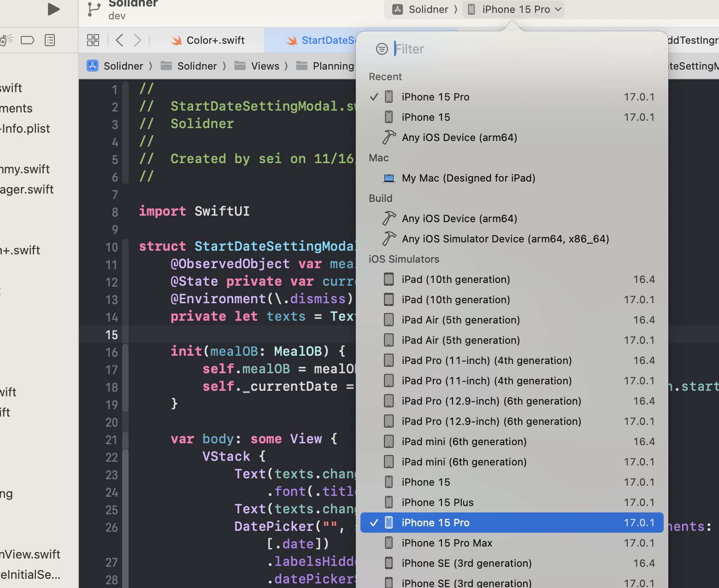Click Solidner folder in jump bar
Viewport: 719px width, 588px height.
pos(189,66)
